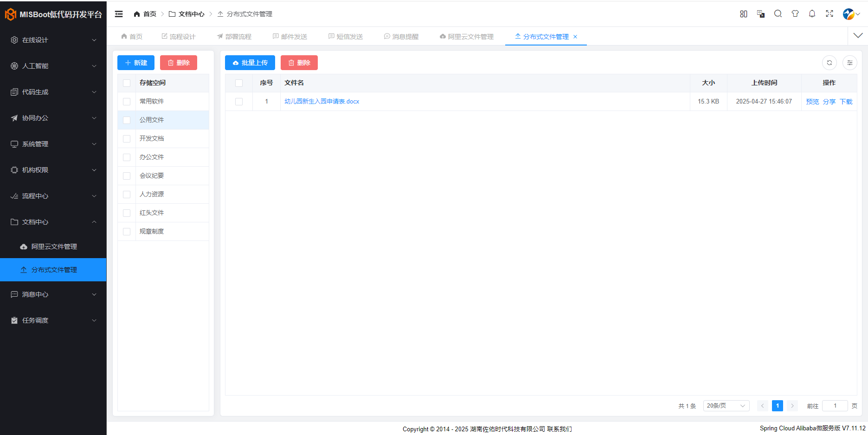
Task: Click the cloud icon beside 阿里云文件管理 in sidebar
Action: 24,247
